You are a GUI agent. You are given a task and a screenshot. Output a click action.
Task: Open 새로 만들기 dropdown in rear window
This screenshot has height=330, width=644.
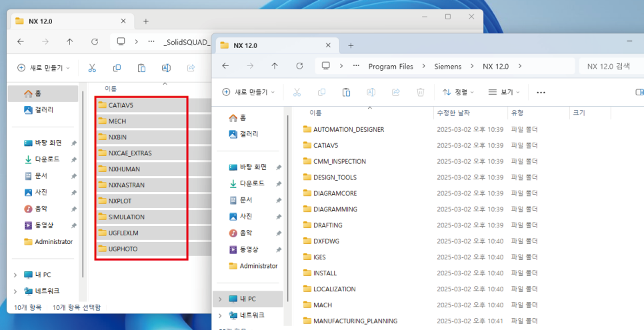pos(43,68)
